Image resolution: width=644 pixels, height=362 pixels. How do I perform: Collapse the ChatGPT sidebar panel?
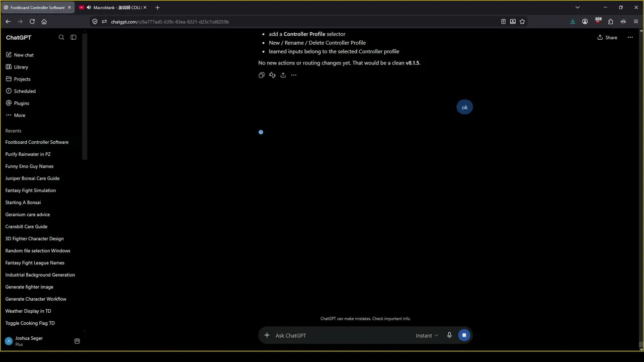[73, 37]
